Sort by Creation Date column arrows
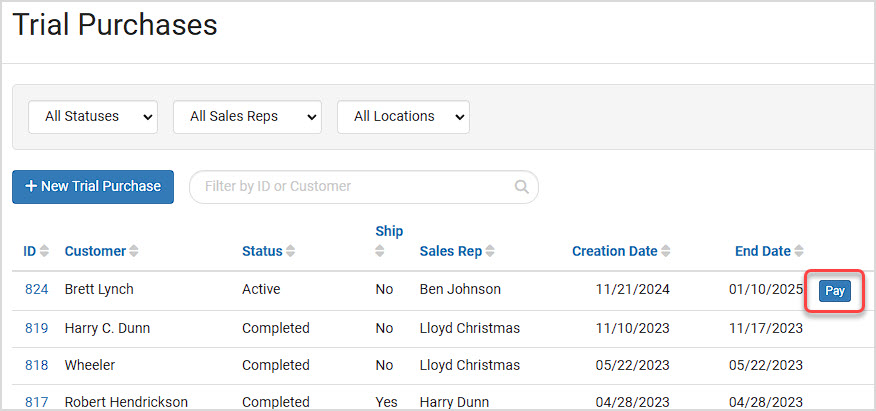This screenshot has width=876, height=411. click(x=665, y=251)
